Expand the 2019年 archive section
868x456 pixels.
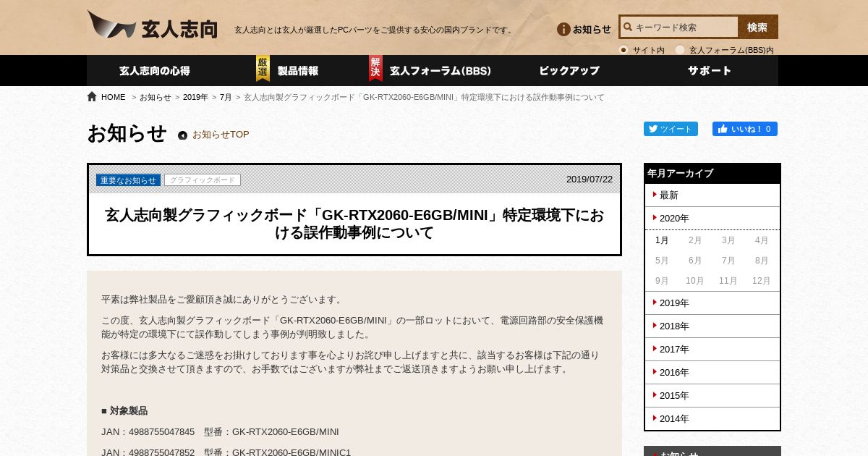pos(712,303)
